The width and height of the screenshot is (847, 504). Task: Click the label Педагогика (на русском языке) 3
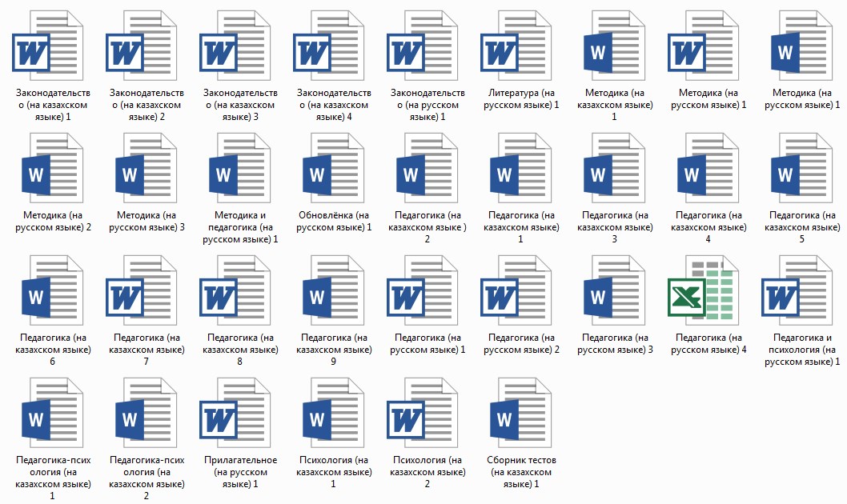coord(615,344)
